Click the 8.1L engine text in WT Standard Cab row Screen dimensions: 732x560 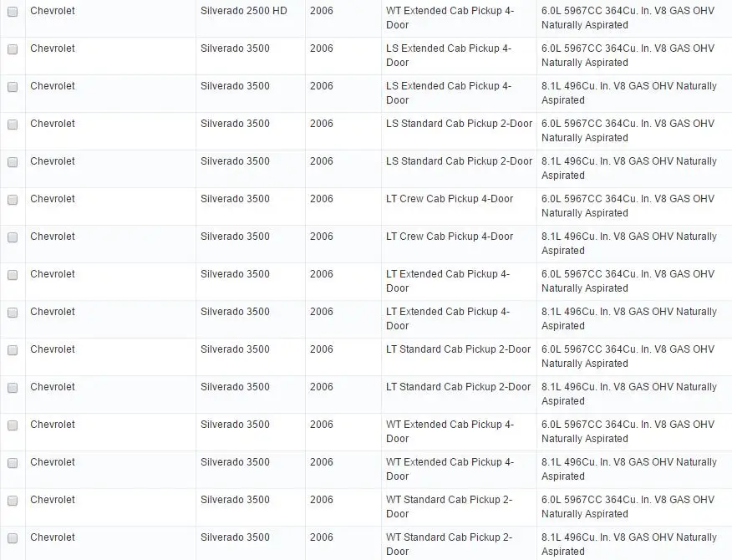pyautogui.click(x=629, y=544)
